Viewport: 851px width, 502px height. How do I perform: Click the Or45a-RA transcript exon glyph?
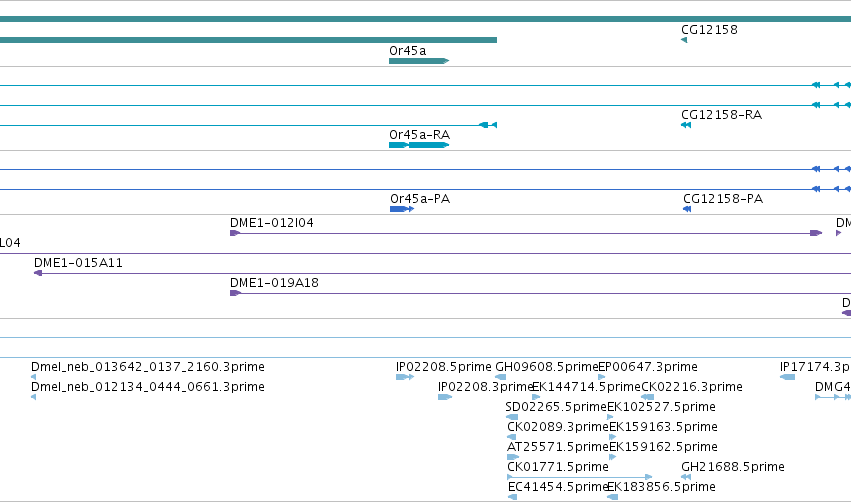click(x=419, y=145)
